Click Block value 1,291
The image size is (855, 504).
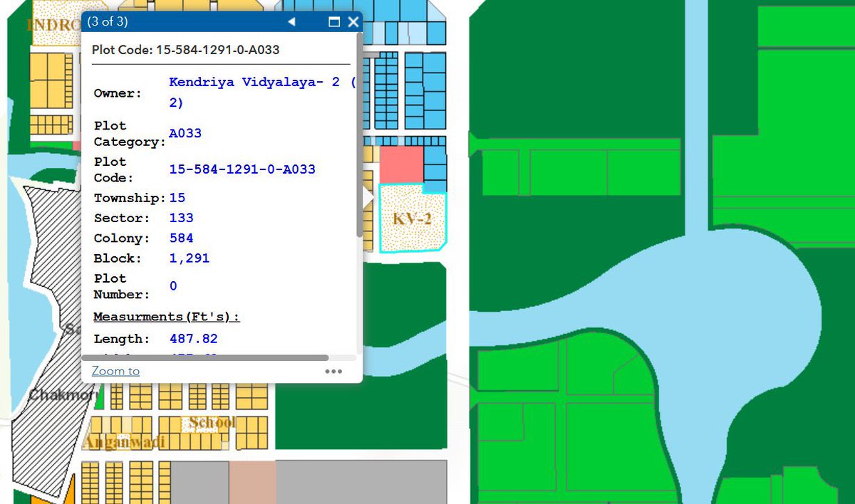tap(190, 258)
